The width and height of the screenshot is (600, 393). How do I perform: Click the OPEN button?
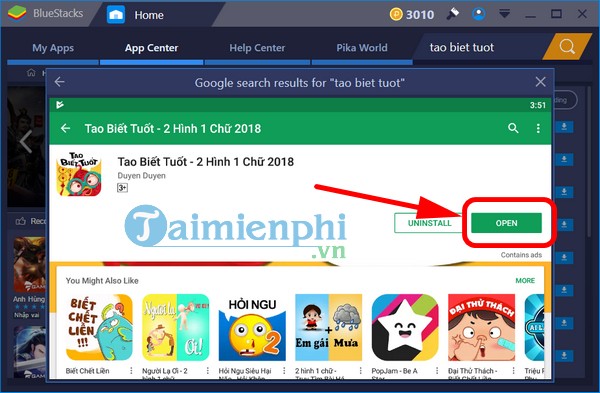tap(506, 223)
